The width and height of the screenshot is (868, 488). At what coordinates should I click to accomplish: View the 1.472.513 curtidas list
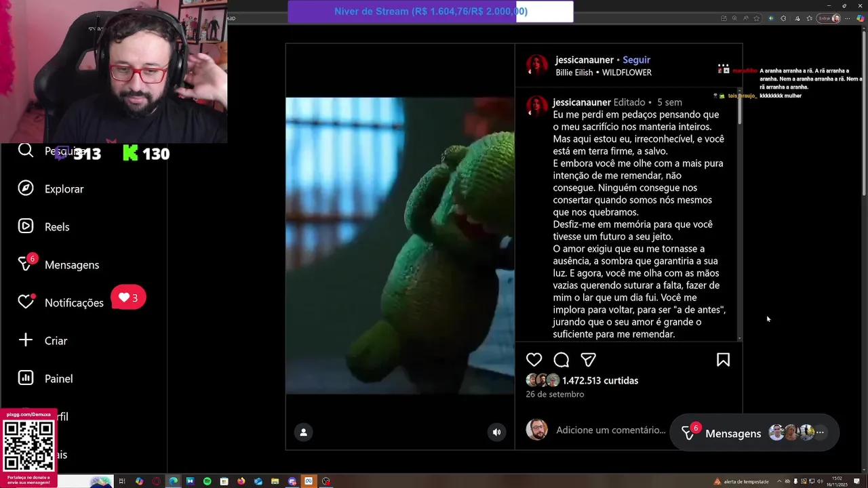pos(600,381)
